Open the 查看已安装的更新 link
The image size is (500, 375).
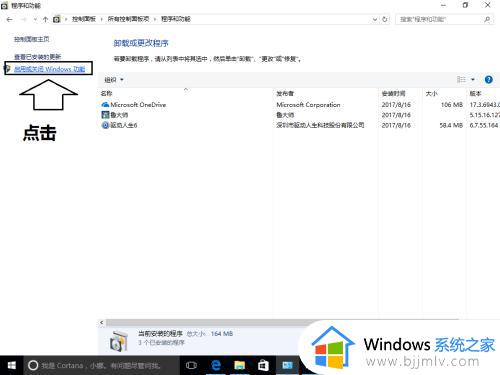[x=37, y=57]
